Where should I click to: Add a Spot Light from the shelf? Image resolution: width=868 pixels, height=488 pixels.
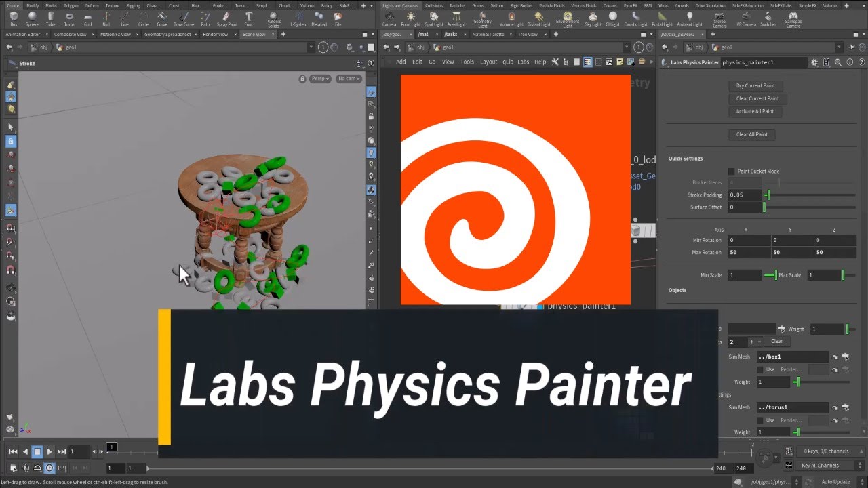point(434,18)
